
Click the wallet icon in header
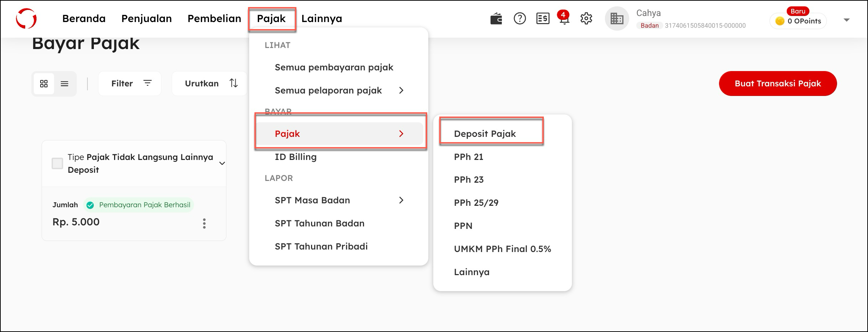coord(496,18)
